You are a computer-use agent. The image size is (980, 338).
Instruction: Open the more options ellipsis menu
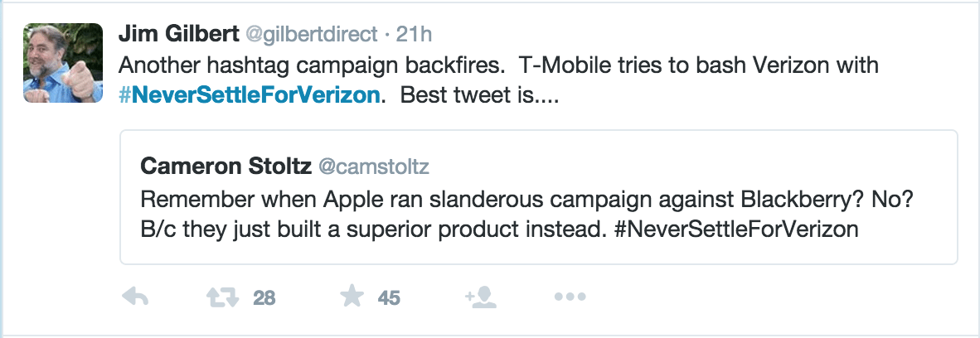click(570, 297)
